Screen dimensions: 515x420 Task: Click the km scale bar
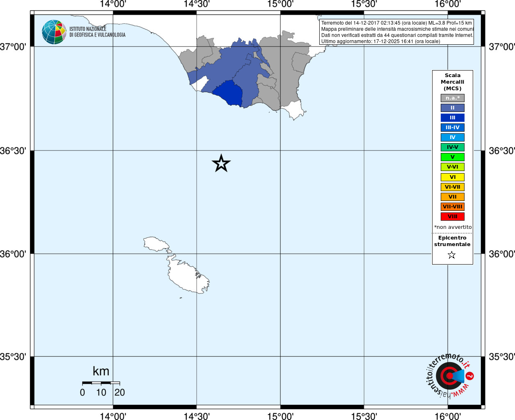(x=101, y=383)
